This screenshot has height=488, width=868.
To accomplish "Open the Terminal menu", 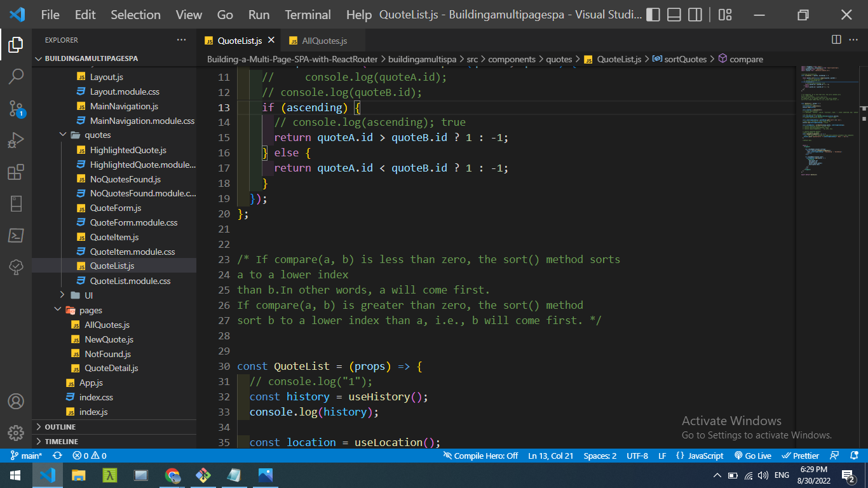I will click(x=308, y=15).
